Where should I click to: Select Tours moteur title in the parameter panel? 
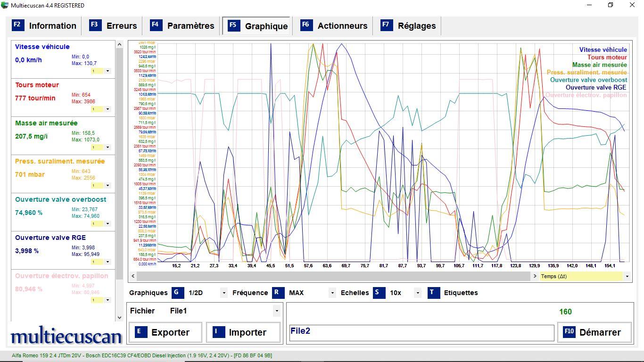37,85
